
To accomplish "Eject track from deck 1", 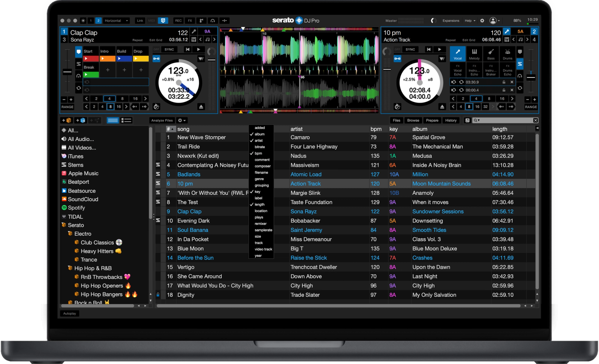I will tap(201, 107).
